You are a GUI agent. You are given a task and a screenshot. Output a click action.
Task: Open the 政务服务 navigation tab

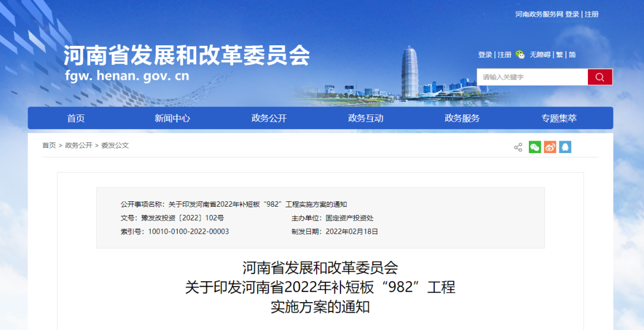(x=462, y=118)
